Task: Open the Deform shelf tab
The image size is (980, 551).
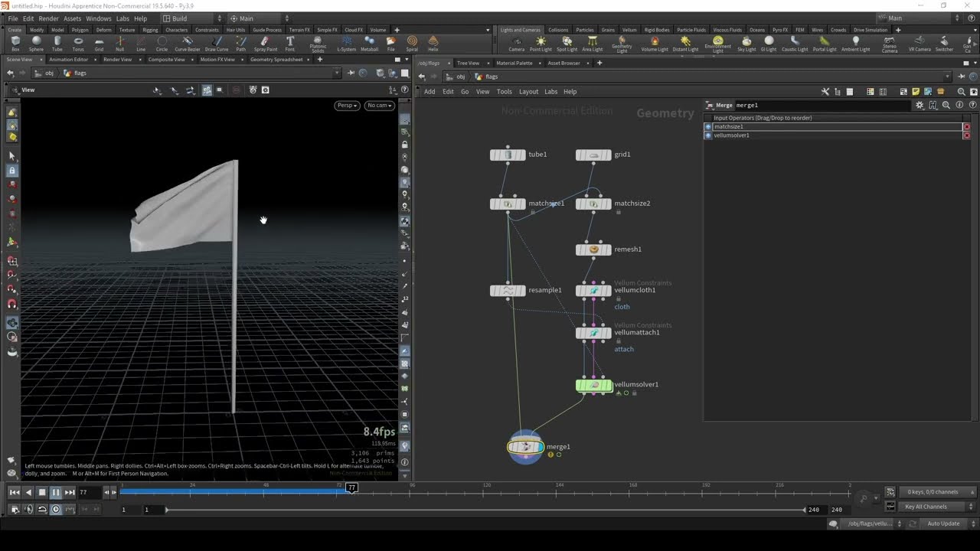Action: click(x=103, y=30)
